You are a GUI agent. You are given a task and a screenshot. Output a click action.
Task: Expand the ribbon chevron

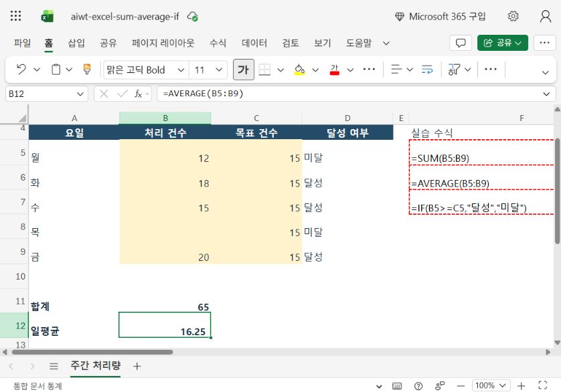coord(545,73)
